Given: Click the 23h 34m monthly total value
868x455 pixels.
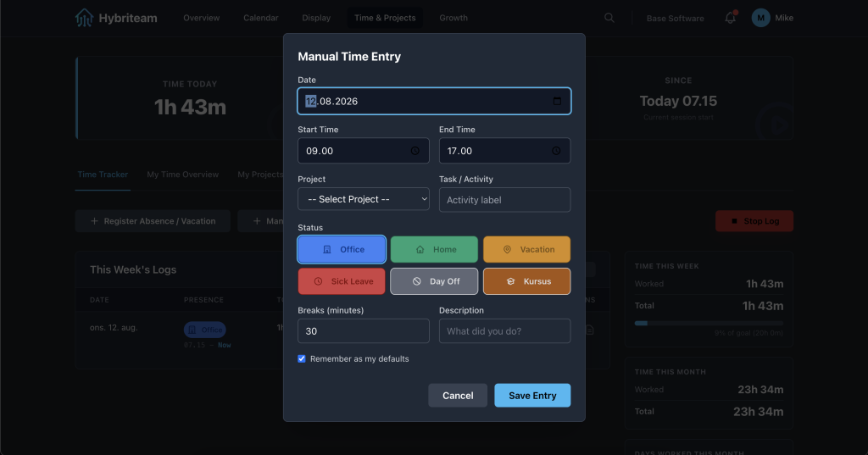Looking at the screenshot, I should (758, 411).
